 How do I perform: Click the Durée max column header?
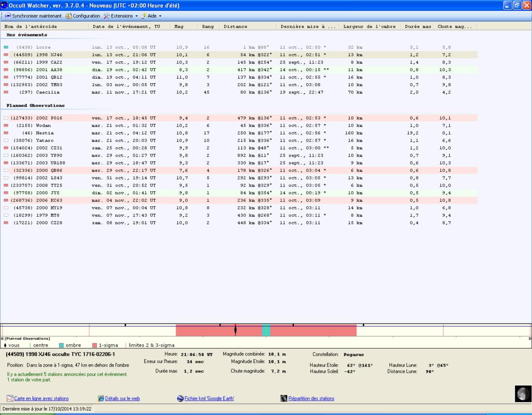pos(418,27)
